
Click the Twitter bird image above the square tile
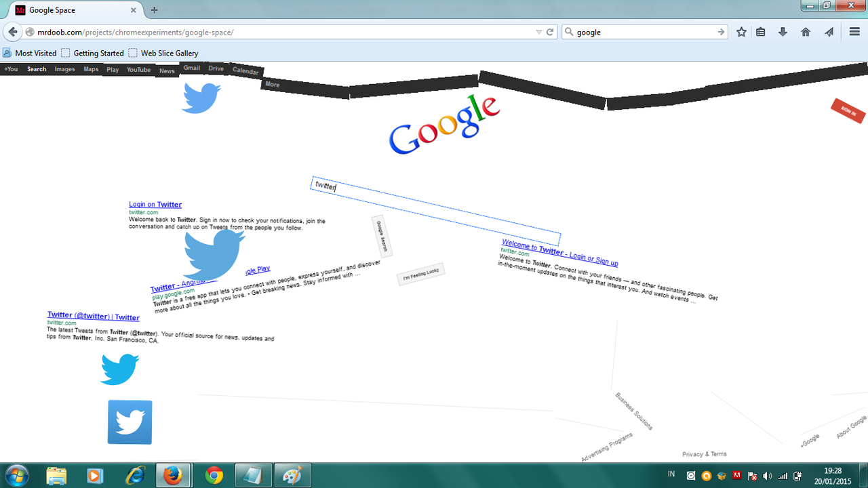pyautogui.click(x=120, y=369)
